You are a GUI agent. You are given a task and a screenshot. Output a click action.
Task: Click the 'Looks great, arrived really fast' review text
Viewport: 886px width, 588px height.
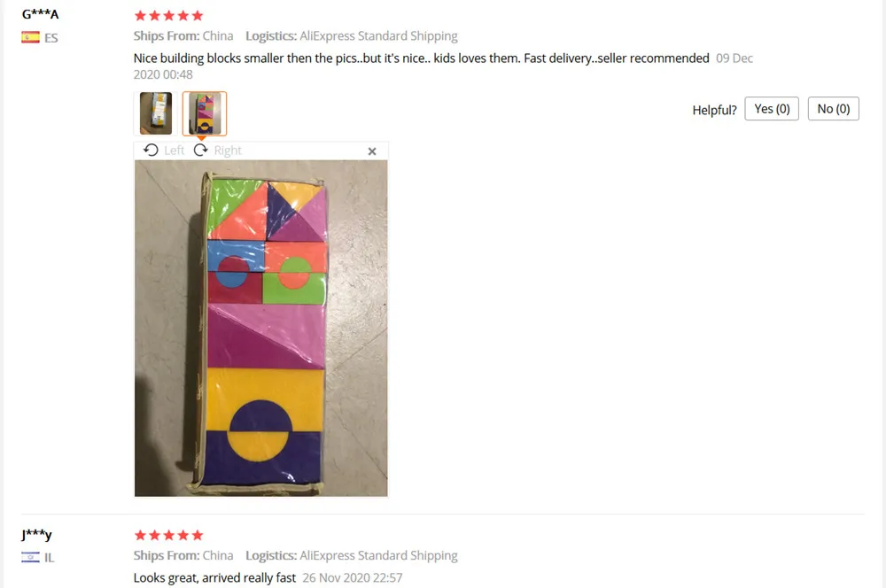click(214, 578)
